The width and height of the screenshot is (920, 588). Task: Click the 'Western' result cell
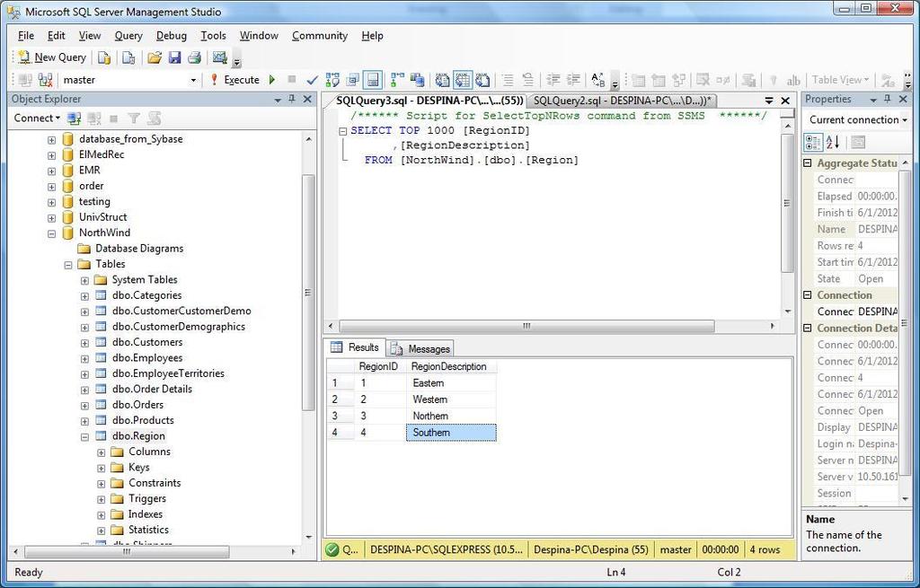[451, 399]
